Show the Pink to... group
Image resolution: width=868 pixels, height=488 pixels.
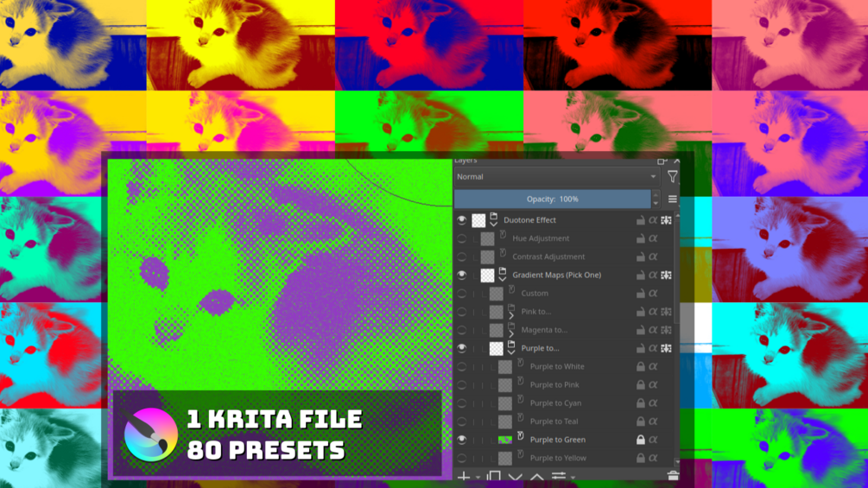462,312
